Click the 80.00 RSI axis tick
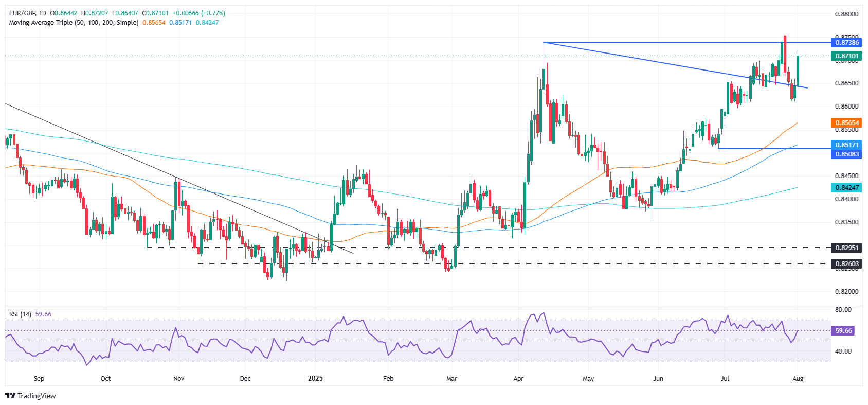 coord(843,310)
